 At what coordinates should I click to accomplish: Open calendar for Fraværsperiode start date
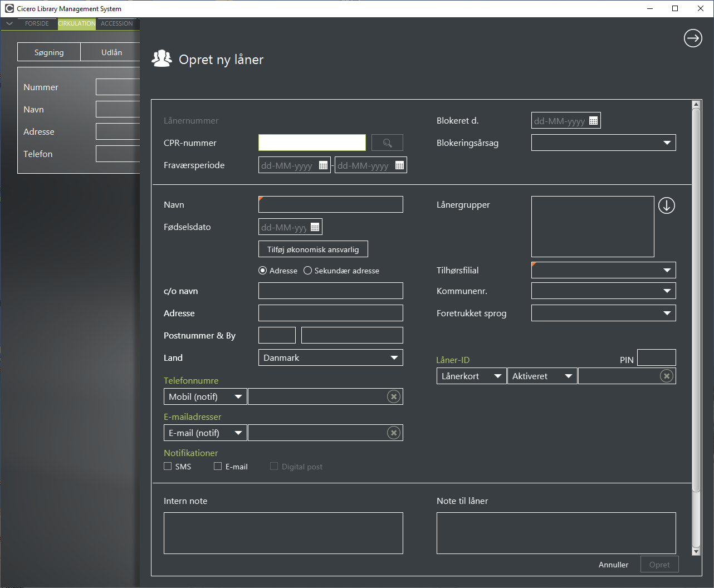(x=323, y=165)
